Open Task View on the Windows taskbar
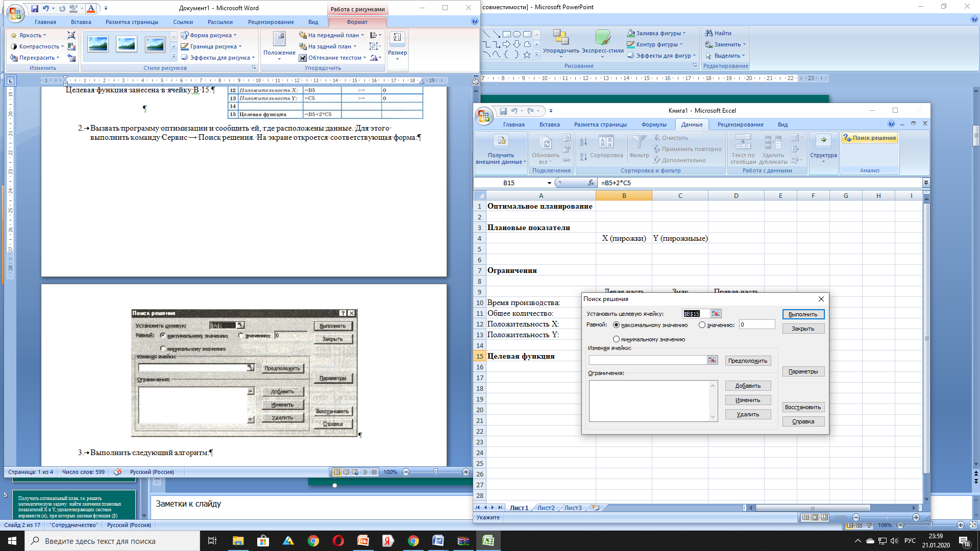This screenshot has width=980, height=551. point(212,541)
